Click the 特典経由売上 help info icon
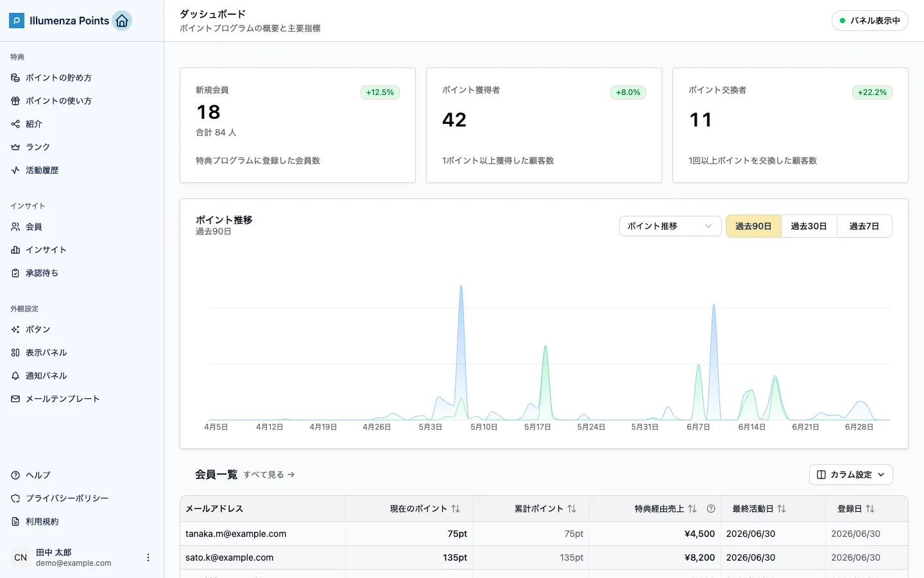The width and height of the screenshot is (924, 578). coord(711,509)
